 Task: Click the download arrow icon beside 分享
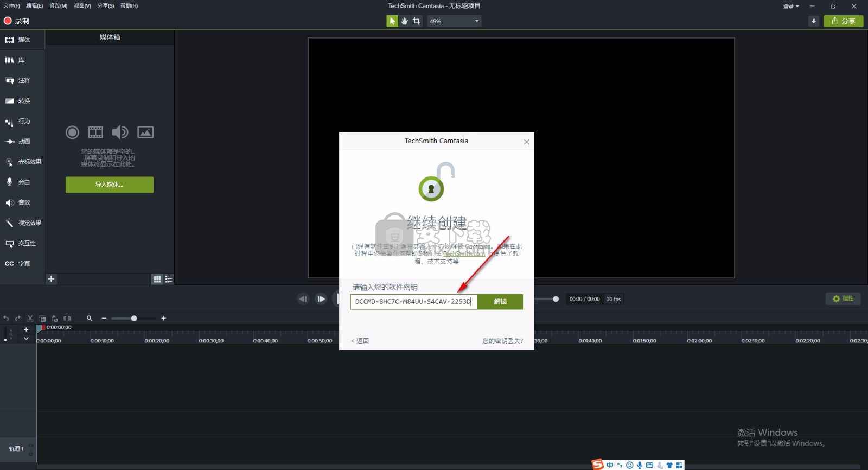click(813, 21)
